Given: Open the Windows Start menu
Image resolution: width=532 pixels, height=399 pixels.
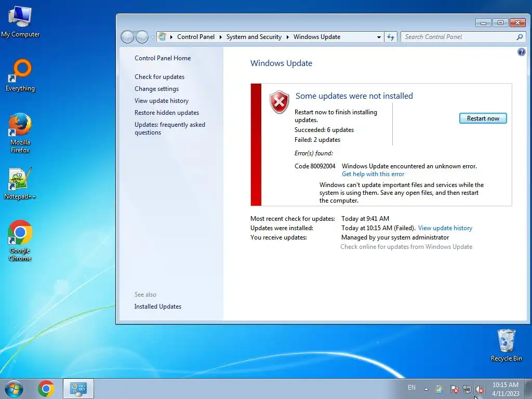Looking at the screenshot, I should point(14,389).
